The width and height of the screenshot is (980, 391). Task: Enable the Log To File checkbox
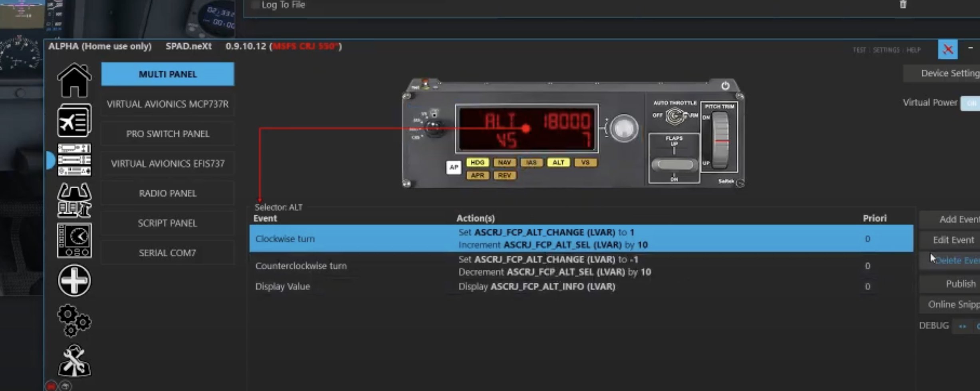(254, 4)
